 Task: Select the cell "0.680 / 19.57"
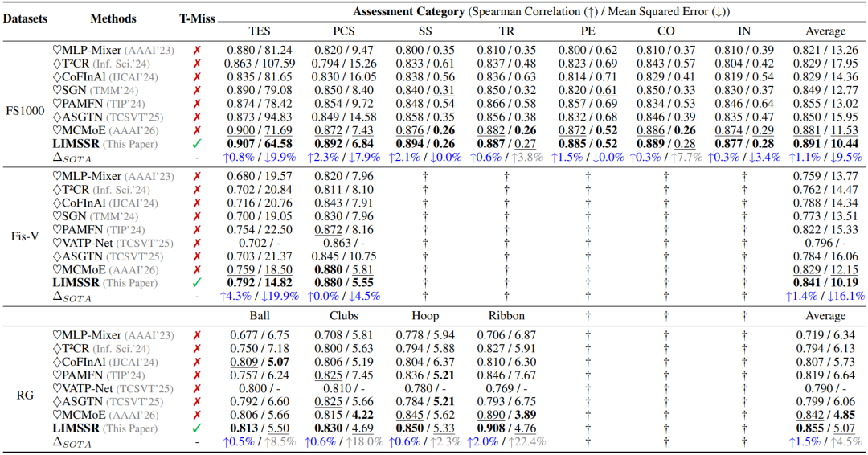[260, 177]
